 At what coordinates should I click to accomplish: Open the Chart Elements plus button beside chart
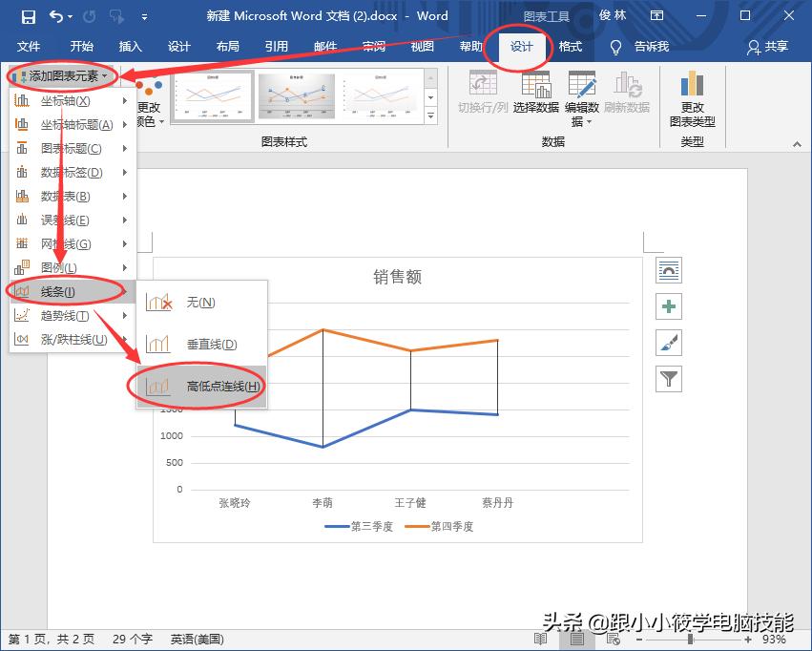tap(668, 306)
